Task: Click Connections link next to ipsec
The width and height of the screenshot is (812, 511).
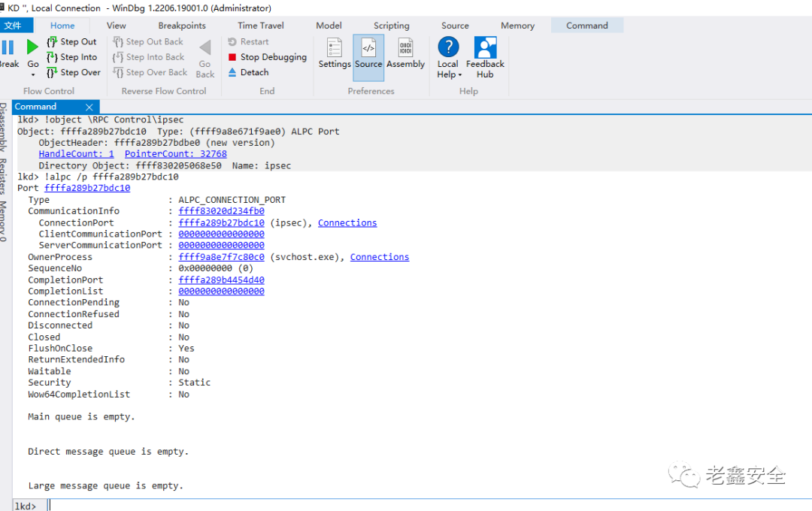Action: point(347,222)
